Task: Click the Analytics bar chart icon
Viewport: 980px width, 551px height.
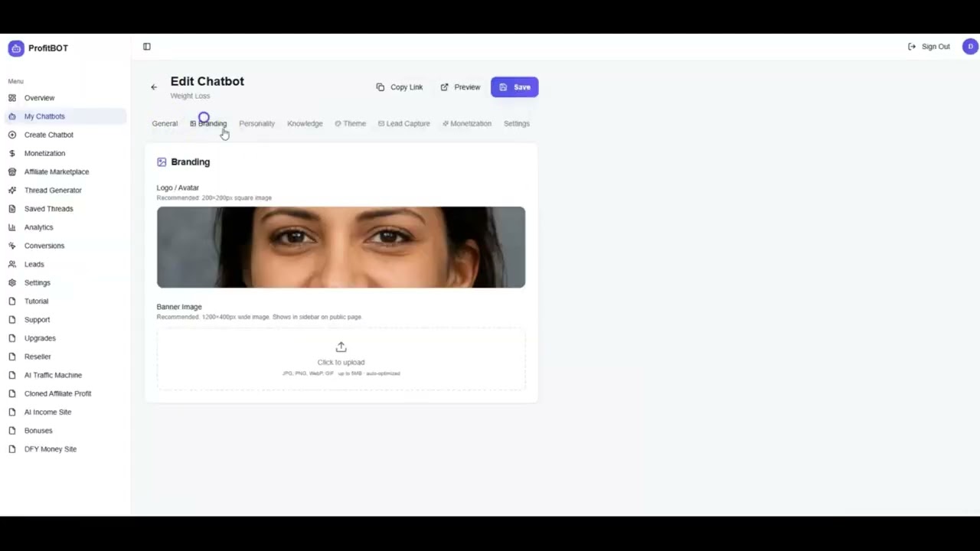Action: tap(12, 227)
